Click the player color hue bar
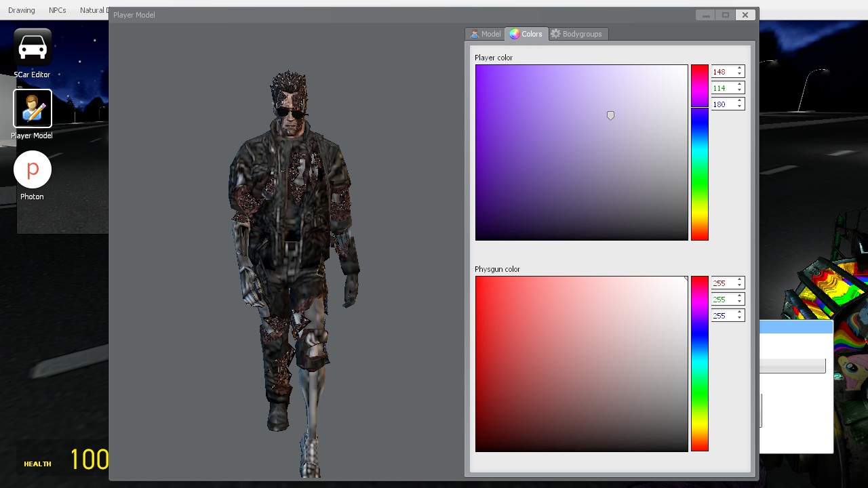The height and width of the screenshot is (488, 868). (699, 152)
